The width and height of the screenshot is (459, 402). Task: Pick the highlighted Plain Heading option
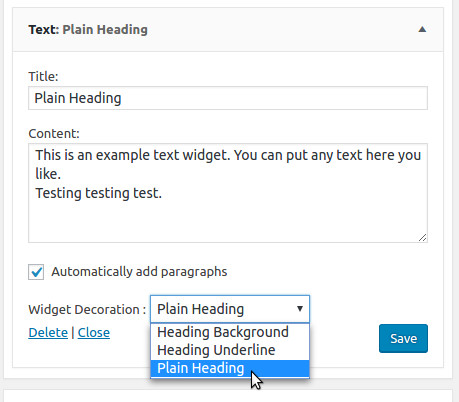point(230,368)
